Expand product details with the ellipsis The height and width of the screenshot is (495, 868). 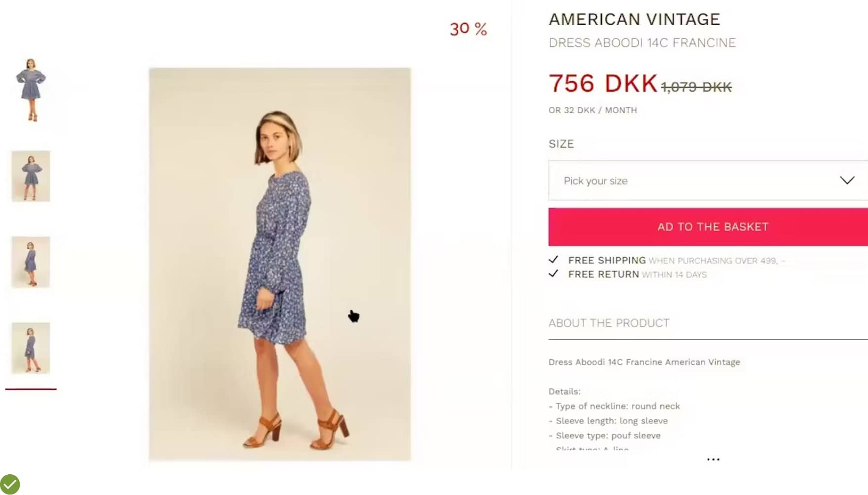tap(713, 459)
